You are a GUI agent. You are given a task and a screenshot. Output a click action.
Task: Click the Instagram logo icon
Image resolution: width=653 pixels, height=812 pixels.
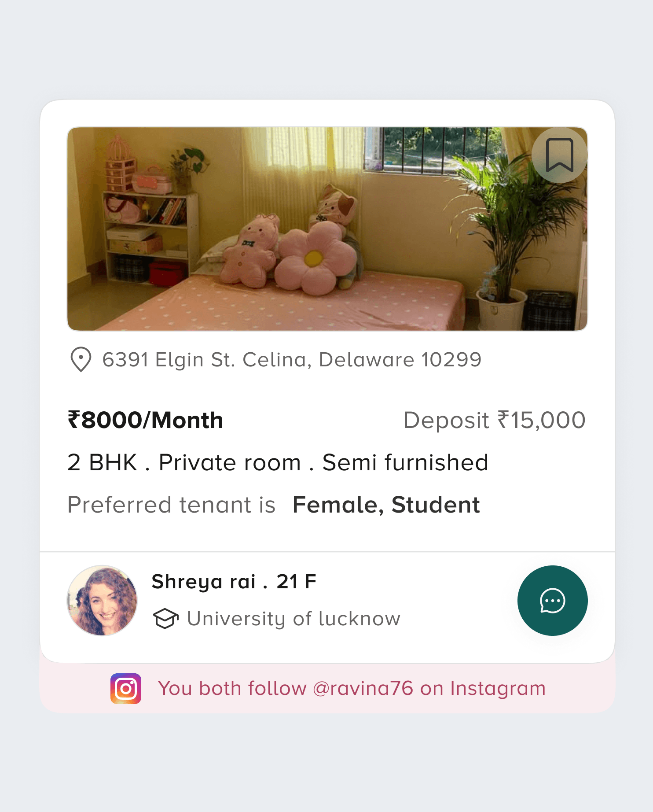click(x=126, y=688)
